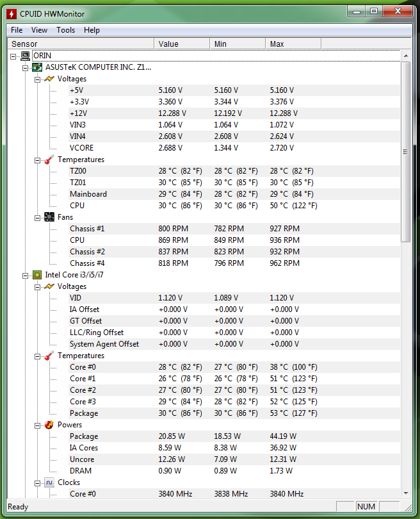Click the Sensor column header
The height and width of the screenshot is (519, 420).
point(81,44)
